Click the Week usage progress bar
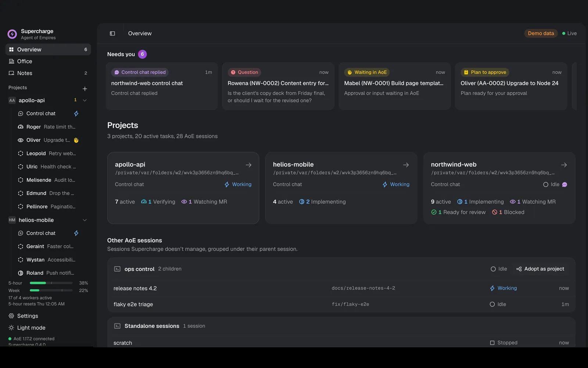Viewport: 588px width, 368px height. pos(51,290)
